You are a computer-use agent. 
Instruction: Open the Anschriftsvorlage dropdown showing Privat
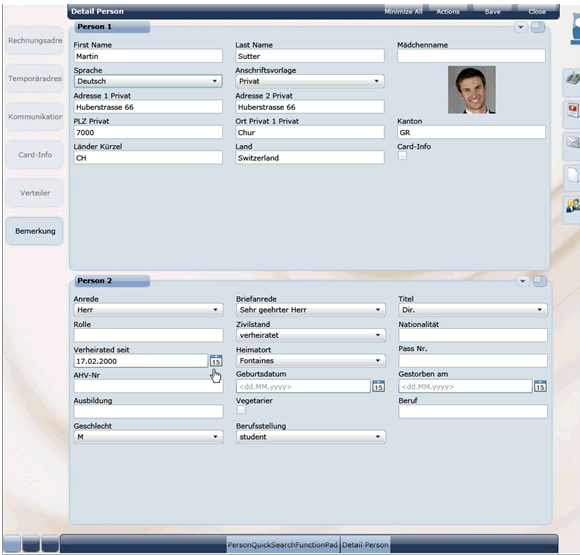pos(310,81)
